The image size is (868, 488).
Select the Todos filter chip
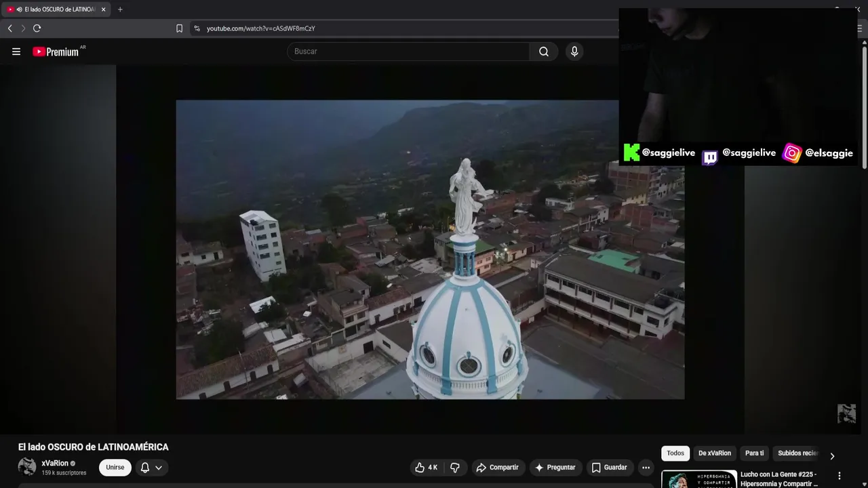pyautogui.click(x=675, y=453)
